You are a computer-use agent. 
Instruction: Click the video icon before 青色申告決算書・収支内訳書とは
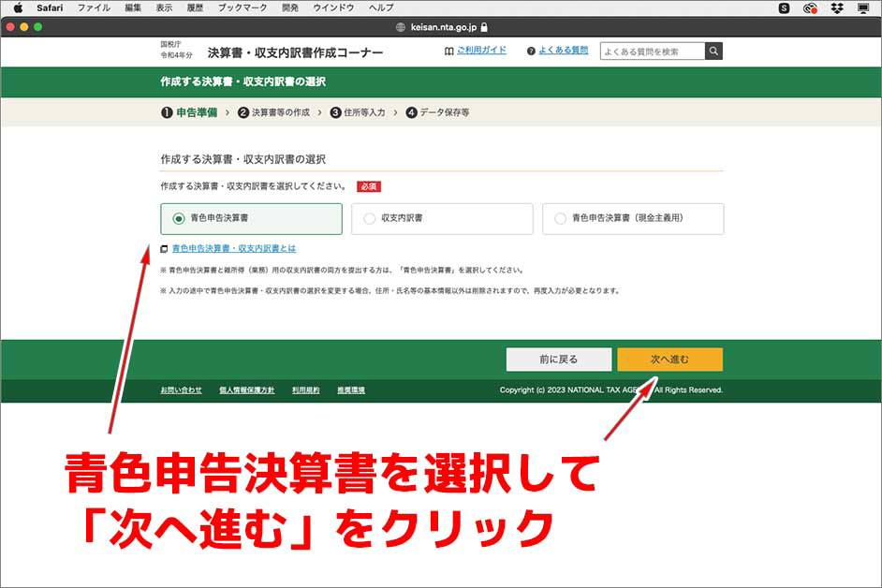pyautogui.click(x=162, y=249)
